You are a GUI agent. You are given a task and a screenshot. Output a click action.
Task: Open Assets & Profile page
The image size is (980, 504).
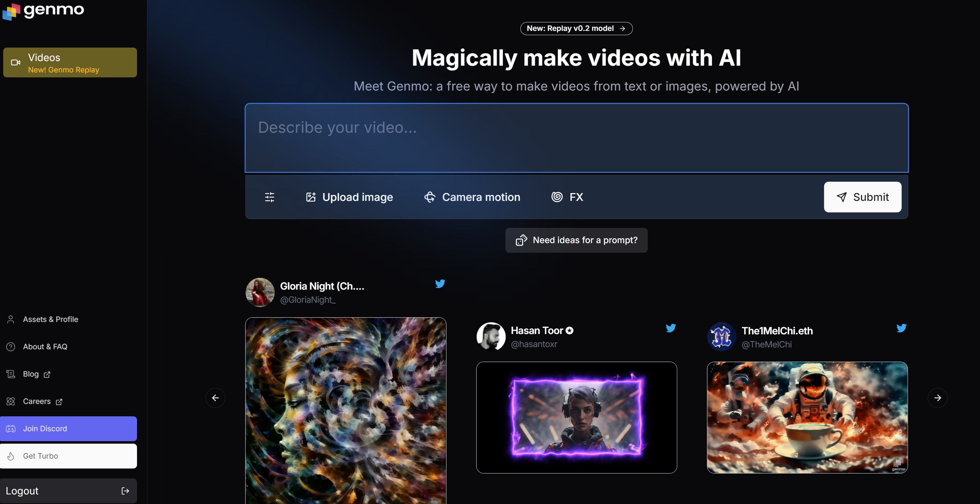50,319
